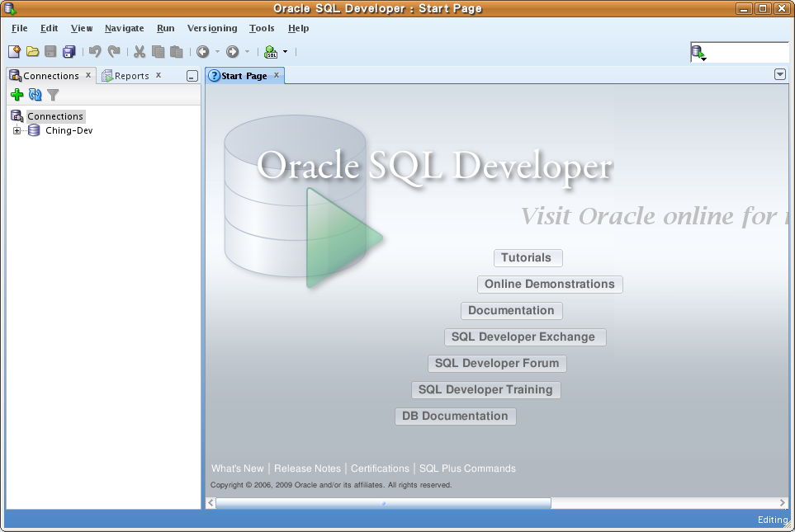This screenshot has width=795, height=532.
Task: Open the File menu
Action: (x=19, y=28)
